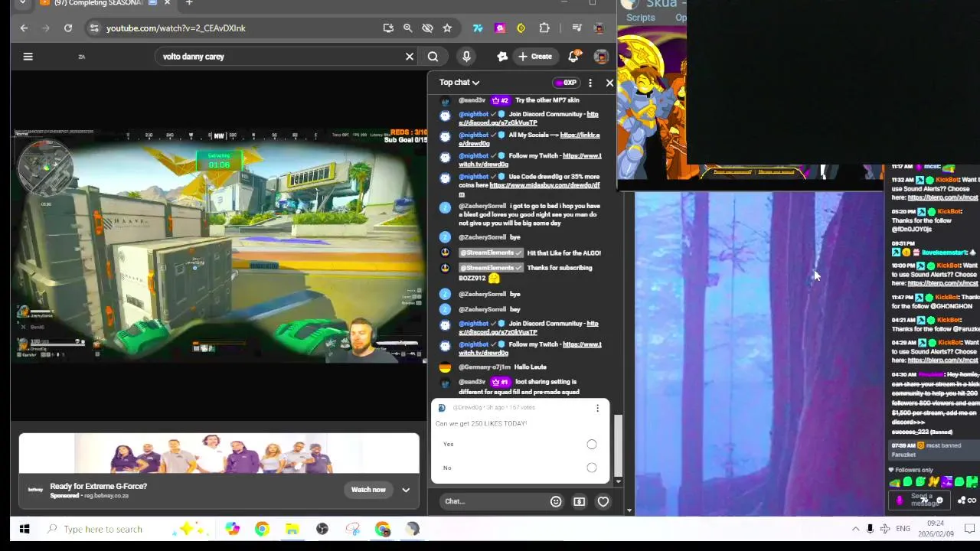Open the Windows notification center
This screenshot has width=980, height=551.
click(969, 529)
